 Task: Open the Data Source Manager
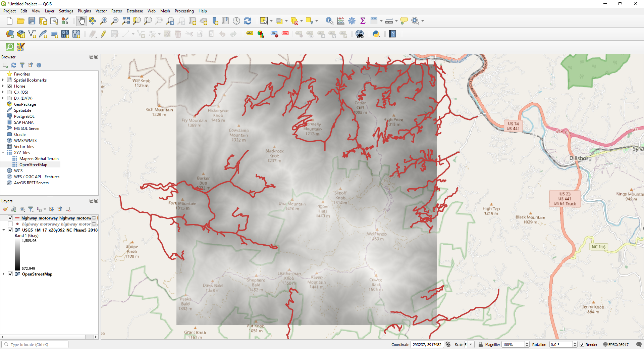tap(10, 34)
